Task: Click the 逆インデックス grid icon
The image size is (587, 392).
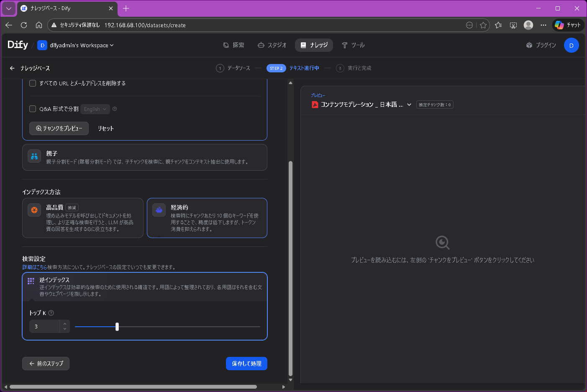Action: tap(31, 281)
